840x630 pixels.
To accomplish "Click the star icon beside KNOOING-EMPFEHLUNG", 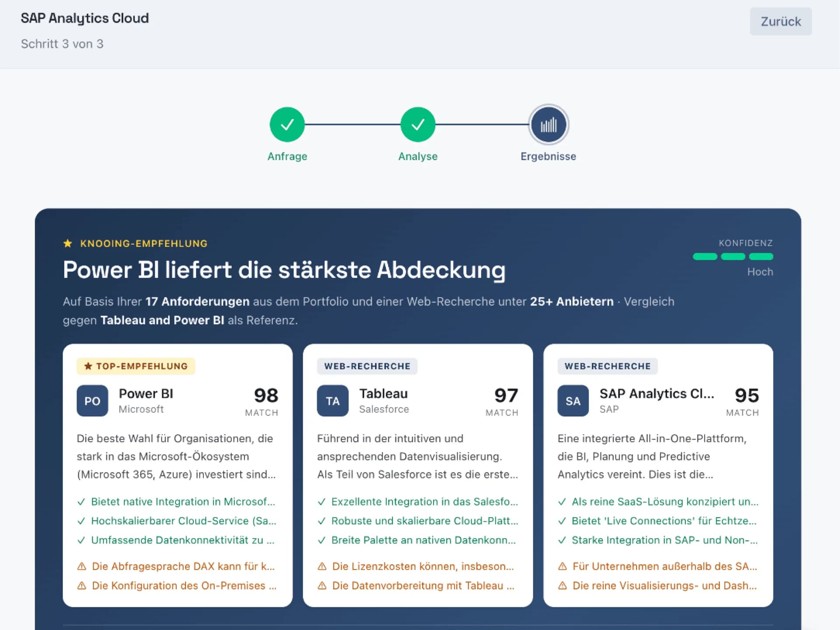I will click(x=68, y=243).
